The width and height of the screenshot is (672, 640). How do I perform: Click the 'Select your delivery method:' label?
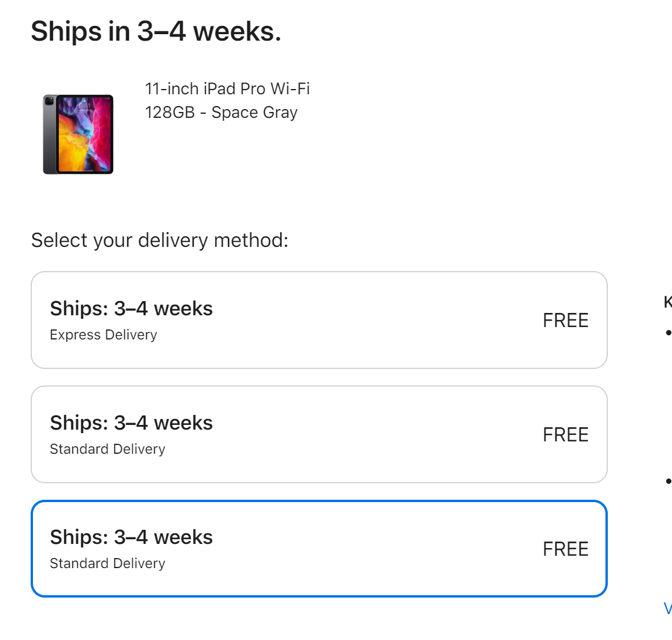tap(160, 240)
